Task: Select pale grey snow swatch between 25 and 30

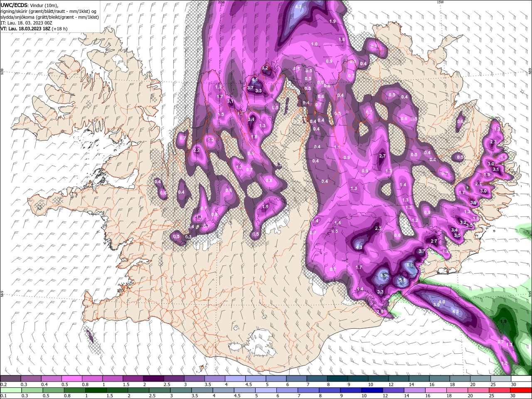Action: [501, 379]
